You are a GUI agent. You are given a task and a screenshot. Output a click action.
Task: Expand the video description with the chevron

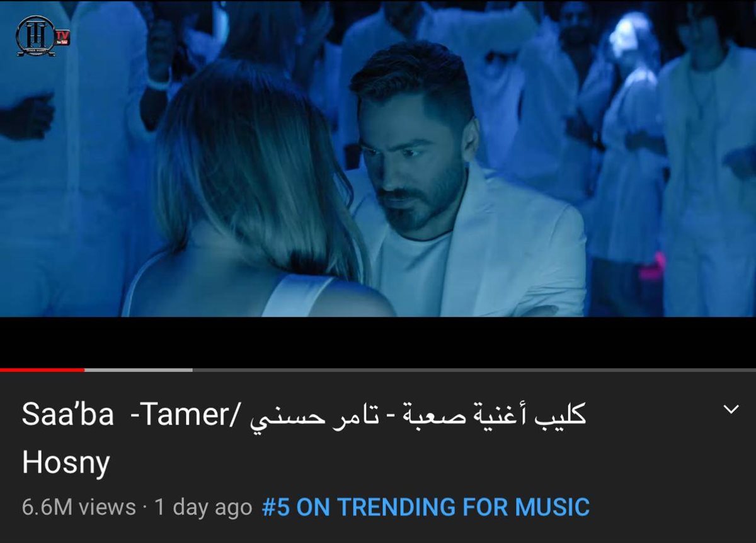[x=731, y=409]
